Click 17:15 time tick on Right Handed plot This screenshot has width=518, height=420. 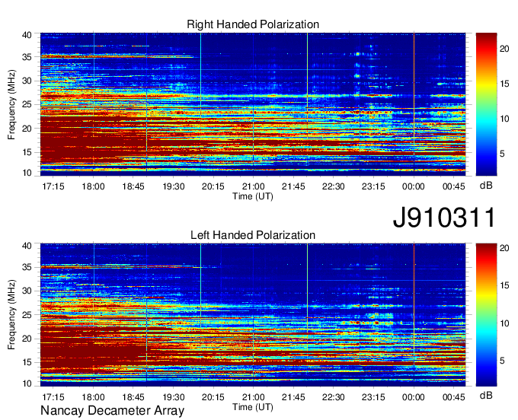pyautogui.click(x=53, y=186)
